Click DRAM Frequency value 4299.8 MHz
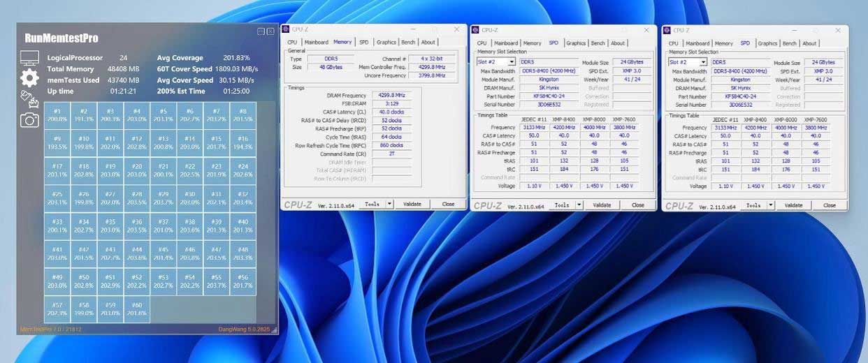Screen dimensions: 868x363 (x=391, y=95)
